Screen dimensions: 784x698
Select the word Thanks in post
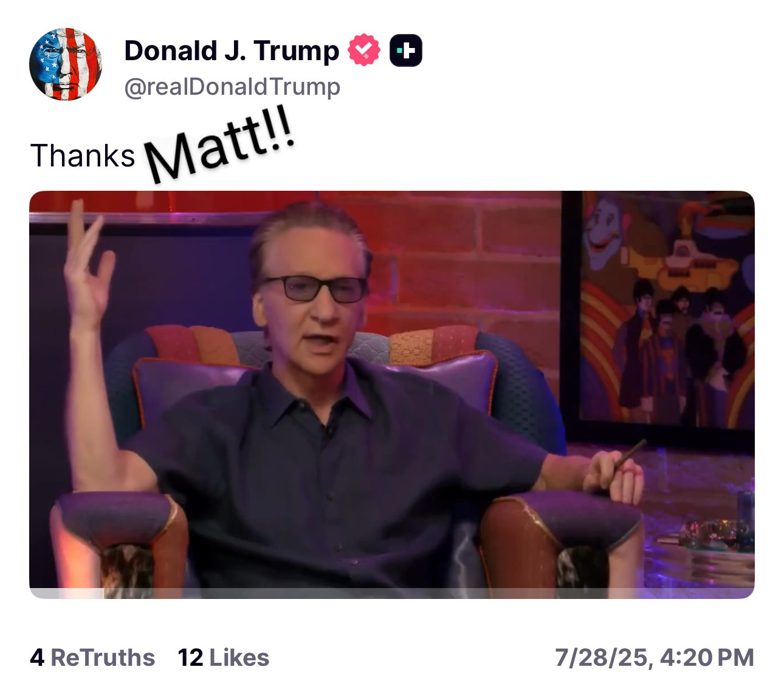click(83, 156)
